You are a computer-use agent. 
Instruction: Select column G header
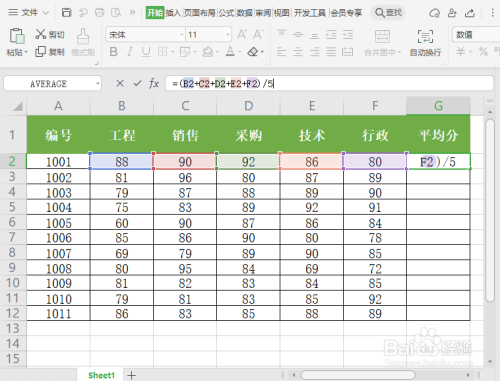[x=438, y=106]
